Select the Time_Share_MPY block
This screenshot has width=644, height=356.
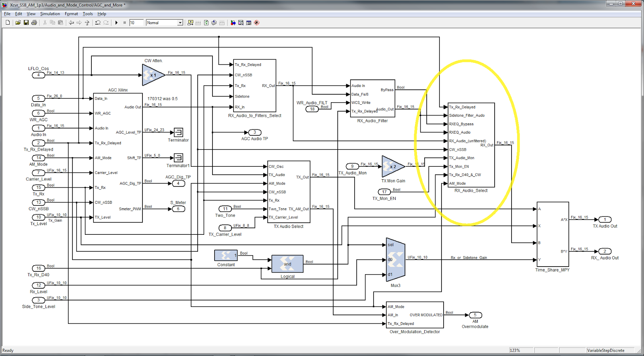coord(553,234)
